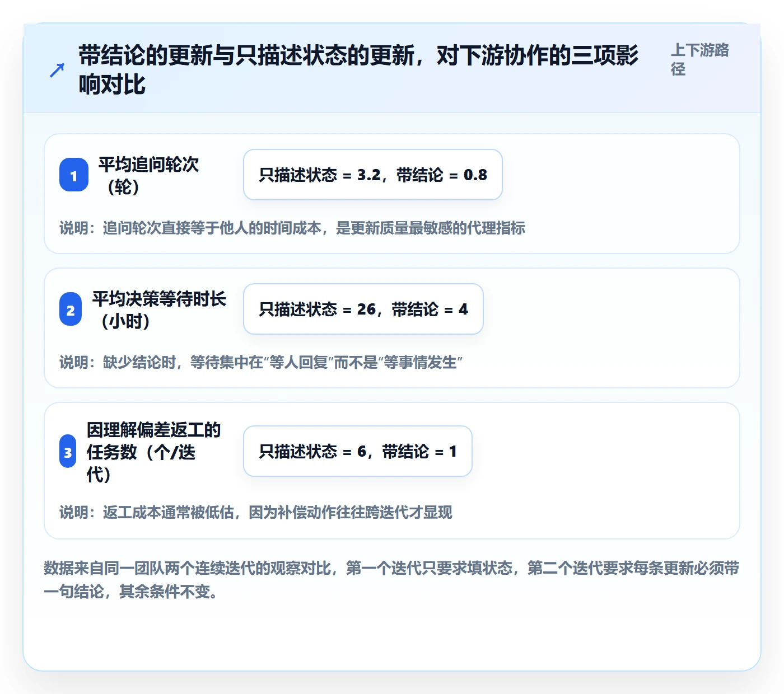Click the 平均决策等待时长（小时） metric label

(159, 310)
